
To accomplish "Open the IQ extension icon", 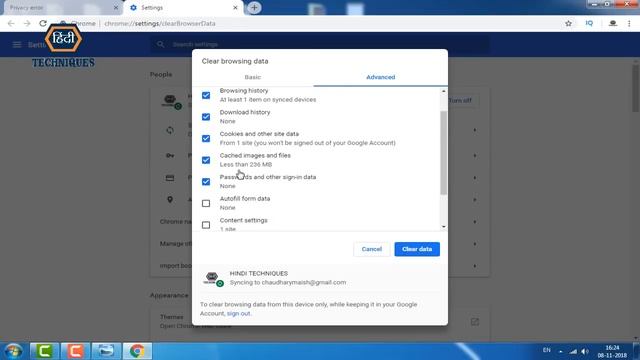I will point(589,24).
